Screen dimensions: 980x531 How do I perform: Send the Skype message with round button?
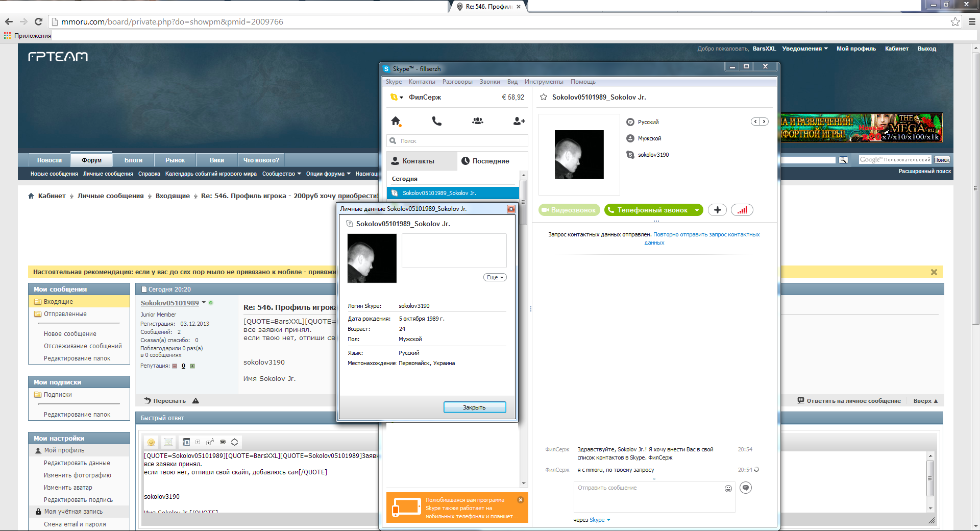point(746,488)
